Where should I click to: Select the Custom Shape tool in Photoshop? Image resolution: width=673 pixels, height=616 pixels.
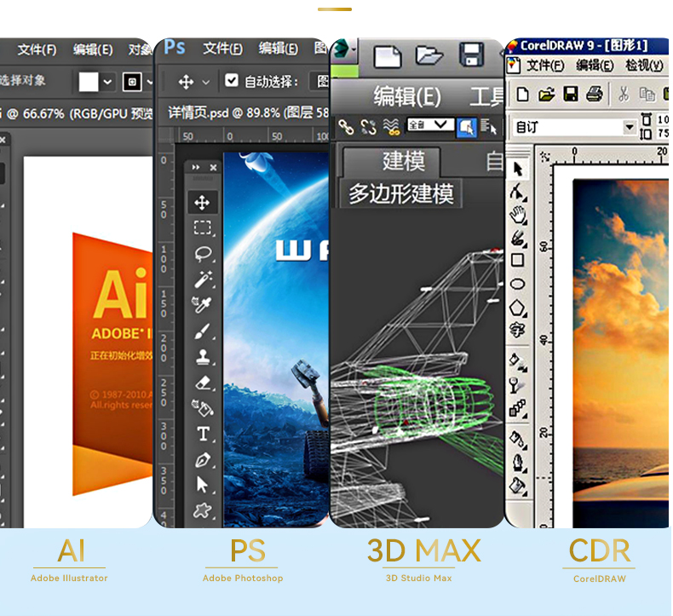click(202, 510)
